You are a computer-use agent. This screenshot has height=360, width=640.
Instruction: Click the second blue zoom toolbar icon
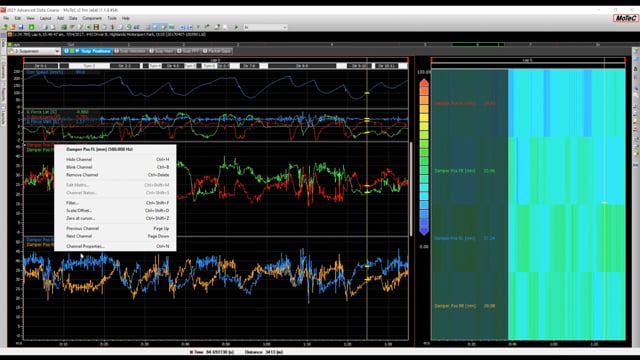(x=190, y=27)
